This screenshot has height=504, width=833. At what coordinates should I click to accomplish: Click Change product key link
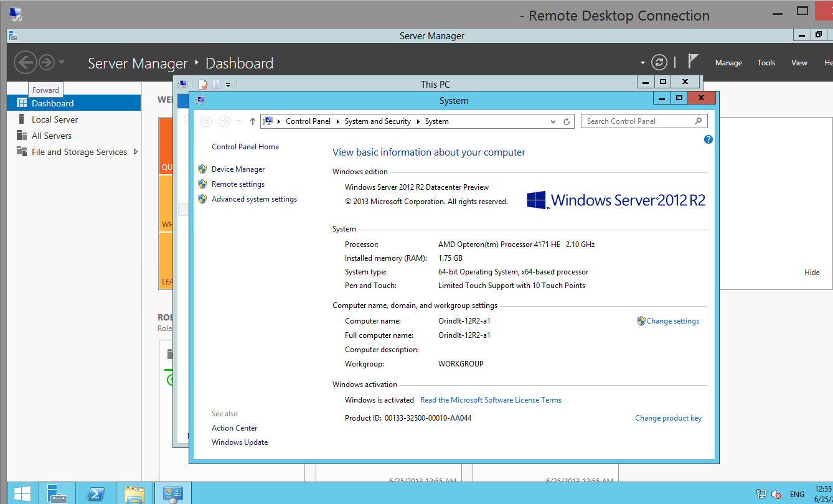[668, 418]
